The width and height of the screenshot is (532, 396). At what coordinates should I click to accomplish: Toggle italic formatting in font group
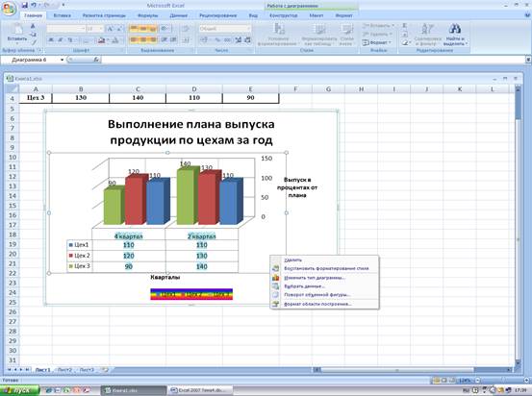tap(61, 40)
